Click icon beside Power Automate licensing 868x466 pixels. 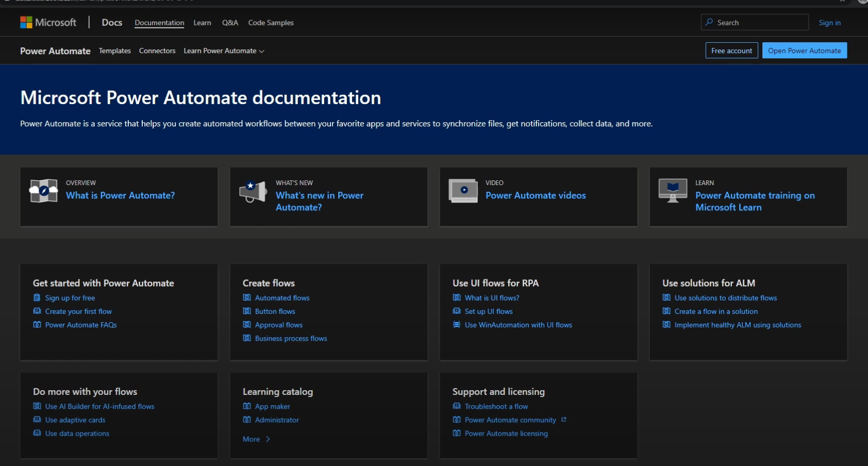(x=457, y=432)
